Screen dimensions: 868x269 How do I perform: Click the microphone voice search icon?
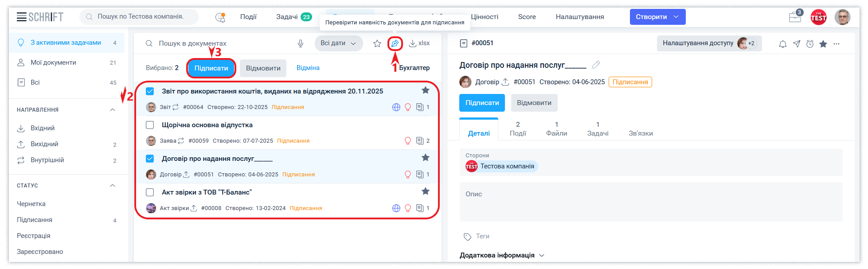(x=301, y=43)
